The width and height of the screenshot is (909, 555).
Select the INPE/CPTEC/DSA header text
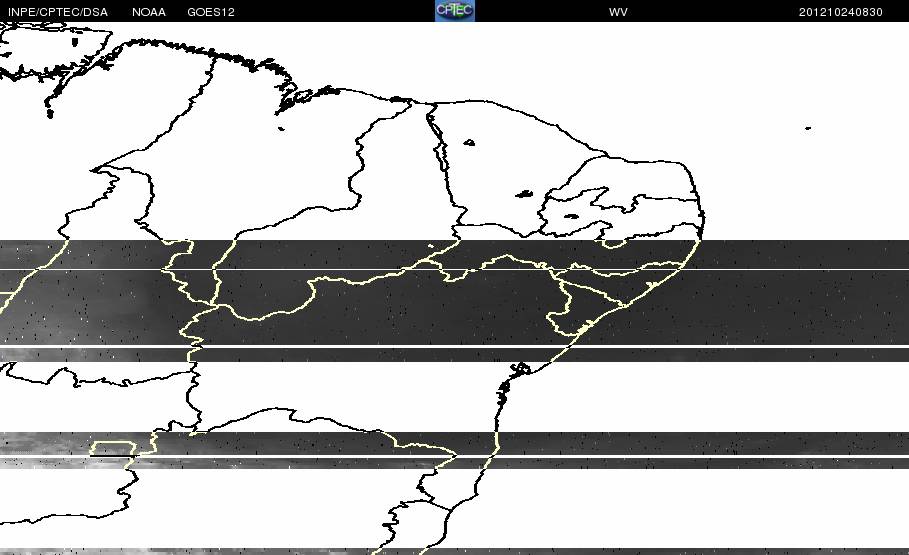click(x=58, y=12)
